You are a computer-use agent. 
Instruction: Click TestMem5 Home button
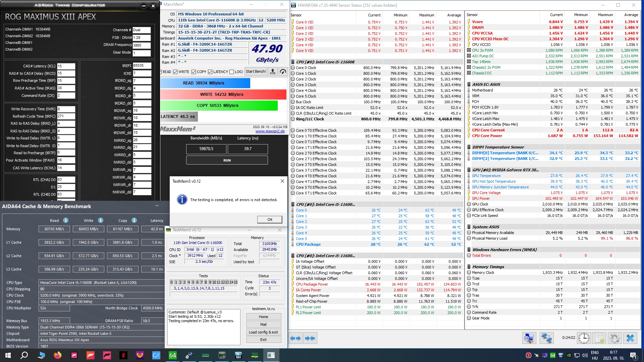pos(263,317)
